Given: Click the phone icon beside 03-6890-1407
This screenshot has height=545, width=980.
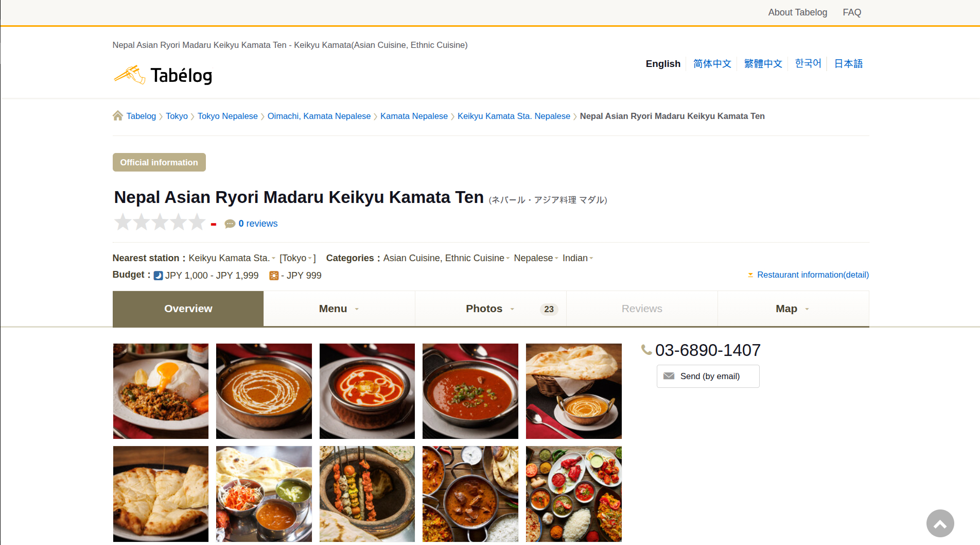Looking at the screenshot, I should [646, 350].
